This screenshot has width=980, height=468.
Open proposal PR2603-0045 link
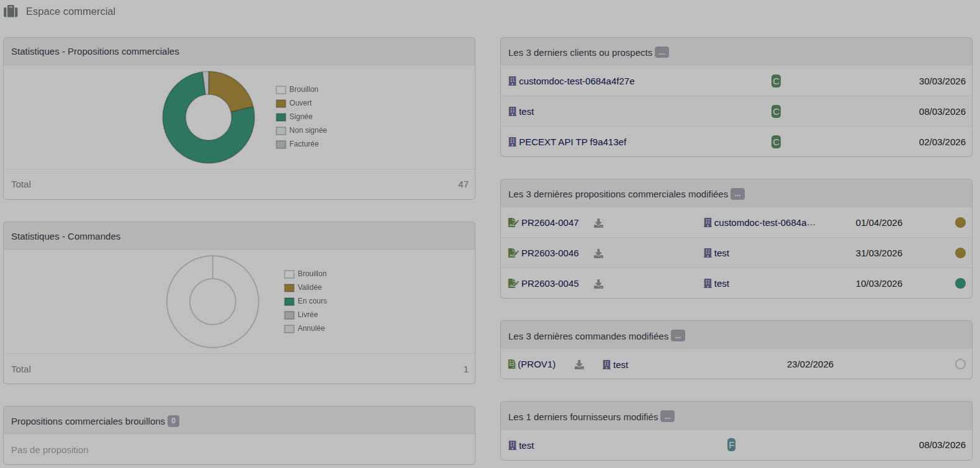pos(550,284)
